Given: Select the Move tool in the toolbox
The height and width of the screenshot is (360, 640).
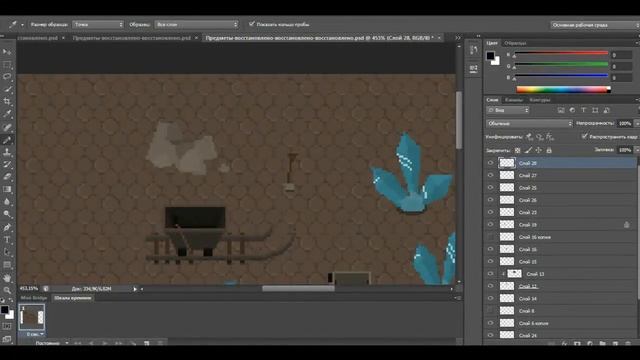Looking at the screenshot, I should point(7,52).
